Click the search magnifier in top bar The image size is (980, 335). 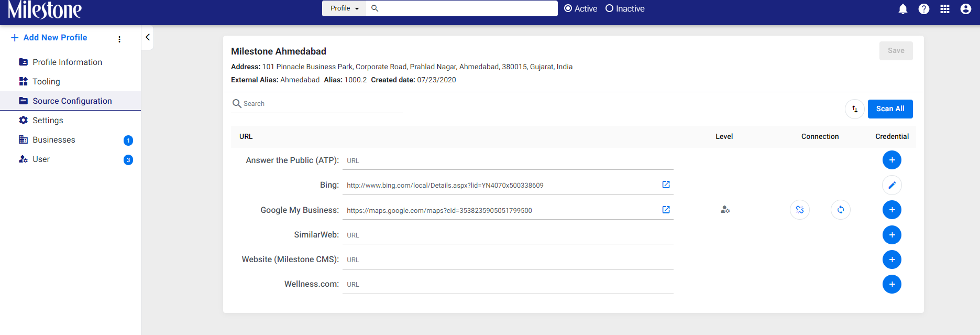click(375, 8)
